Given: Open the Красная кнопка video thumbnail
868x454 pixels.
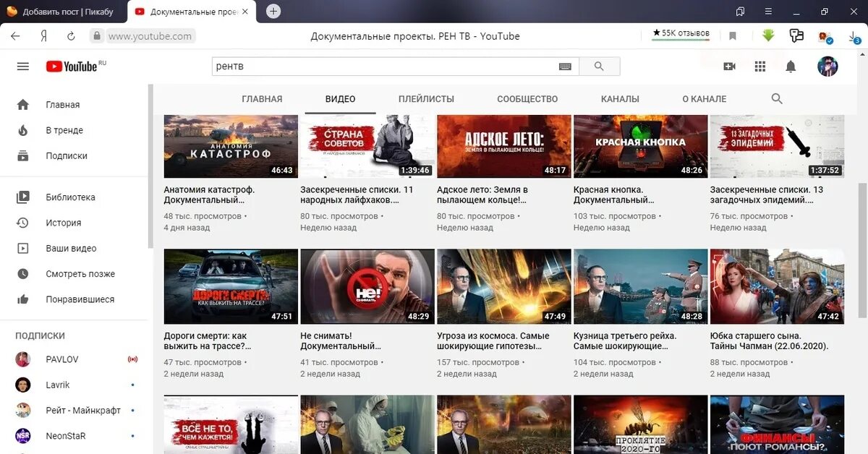Looking at the screenshot, I should pos(640,147).
